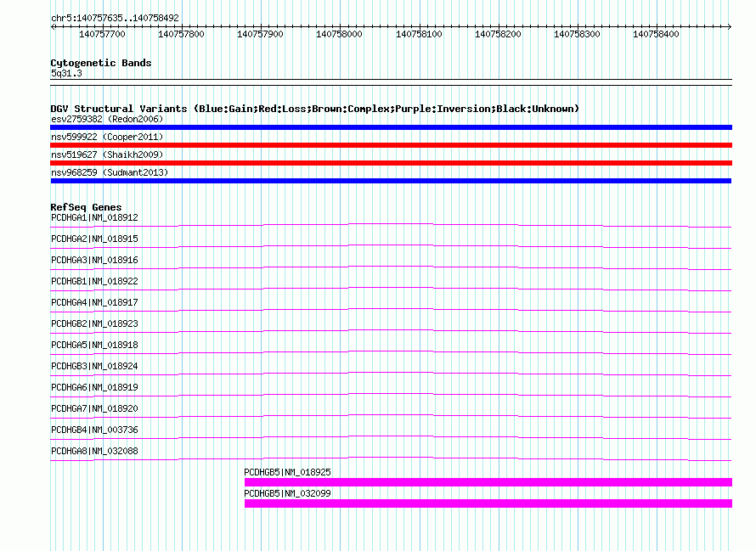Click the magenta exon bar for PCDHGB5|NM_018925
The image size is (756, 551).
[x=488, y=482]
